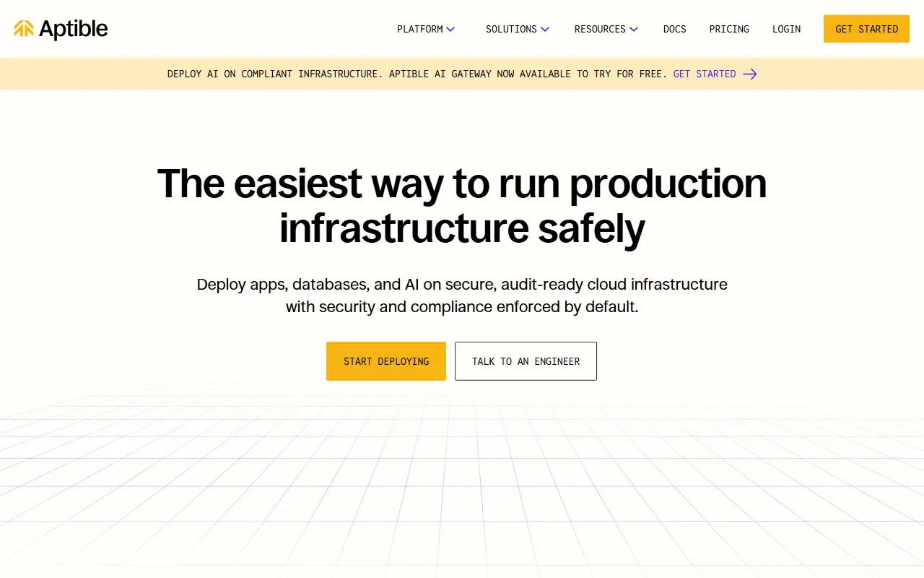This screenshot has height=578, width=924.
Task: Follow the banner Get Started link
Action: coord(705,74)
